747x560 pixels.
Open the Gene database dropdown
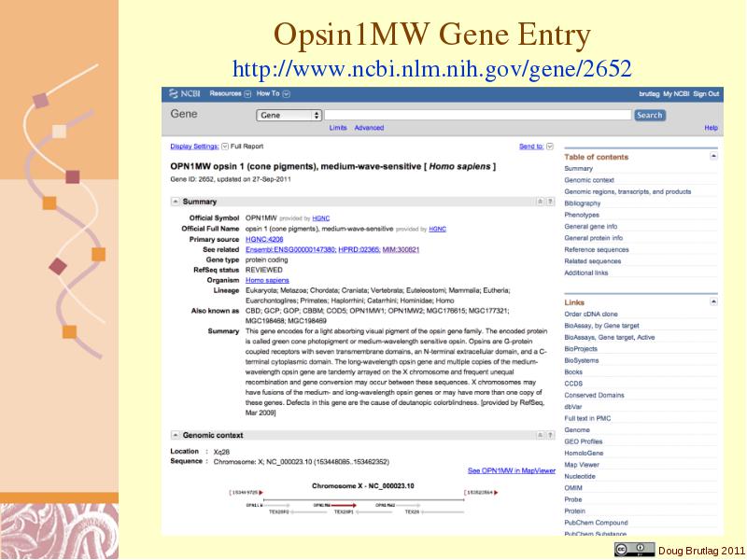point(289,115)
